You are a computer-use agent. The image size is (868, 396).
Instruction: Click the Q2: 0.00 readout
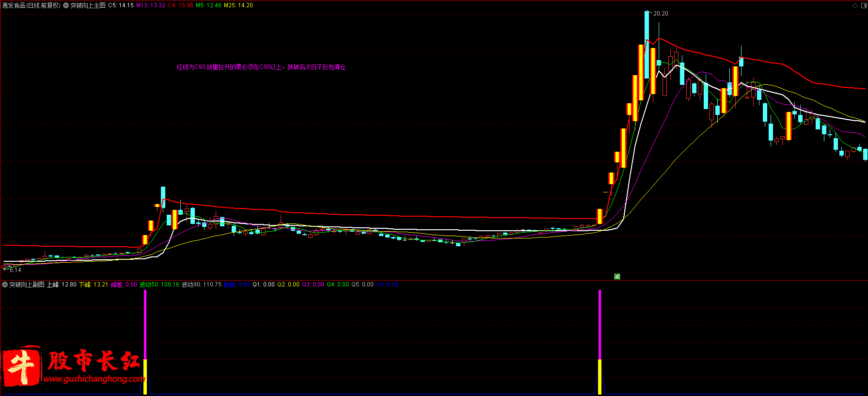point(288,285)
